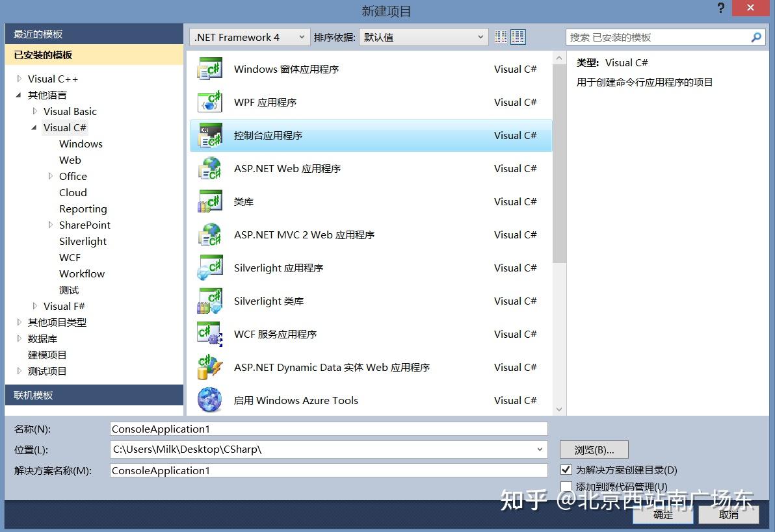This screenshot has height=532, width=775.
Task: Click the 搜索 已安装的模板 search box
Action: click(x=665, y=37)
